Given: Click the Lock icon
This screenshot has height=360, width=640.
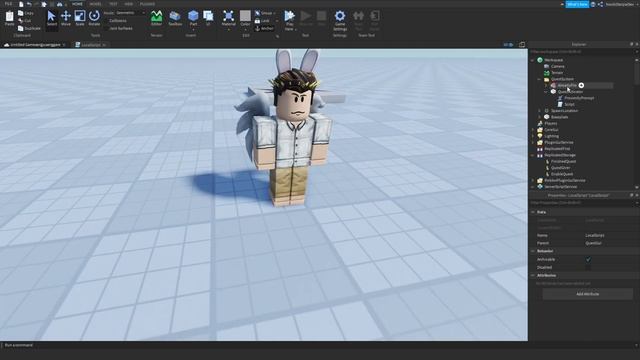Looking at the screenshot, I should tap(257, 21).
